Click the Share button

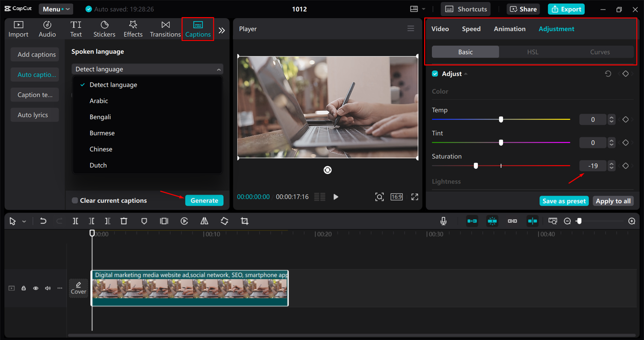[524, 9]
